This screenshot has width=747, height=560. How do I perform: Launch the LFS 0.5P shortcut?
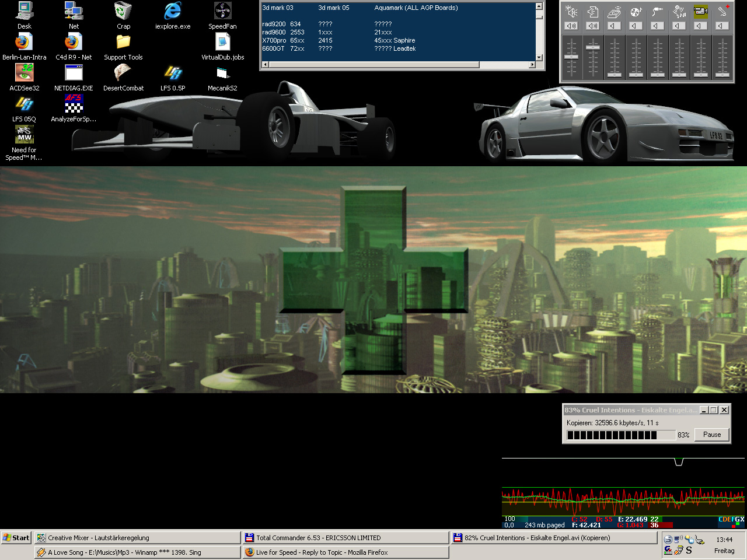pos(173,77)
